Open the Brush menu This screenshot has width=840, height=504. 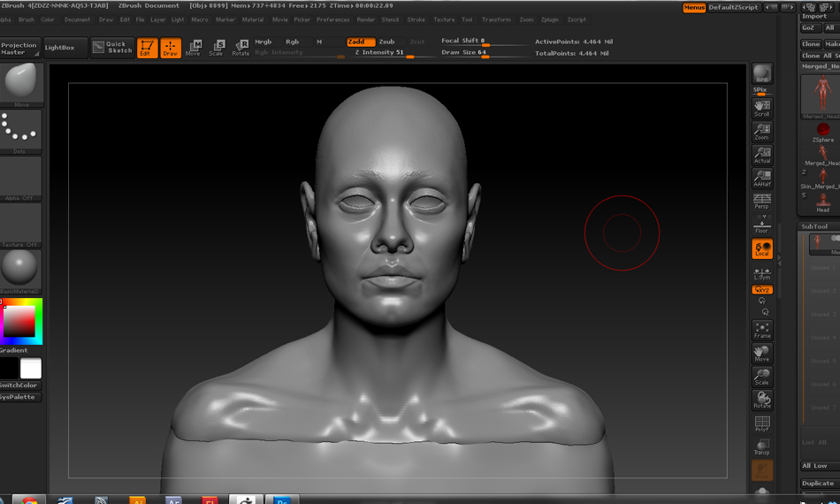pyautogui.click(x=27, y=19)
